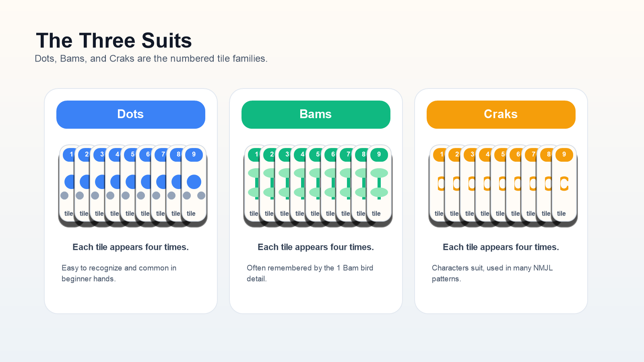The image size is (644, 362).
Task: Click 'The Three Suits' slide title
Action: pyautogui.click(x=114, y=41)
